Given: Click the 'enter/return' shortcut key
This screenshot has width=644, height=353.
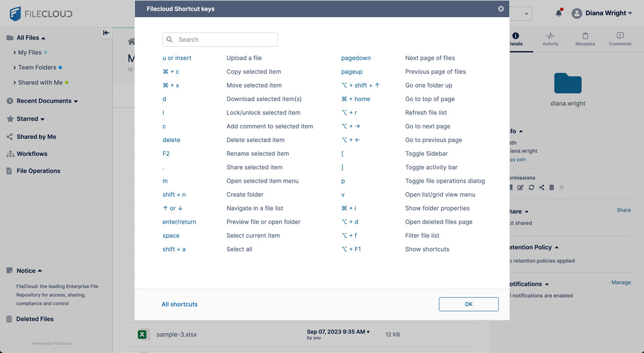Looking at the screenshot, I should pos(179,222).
